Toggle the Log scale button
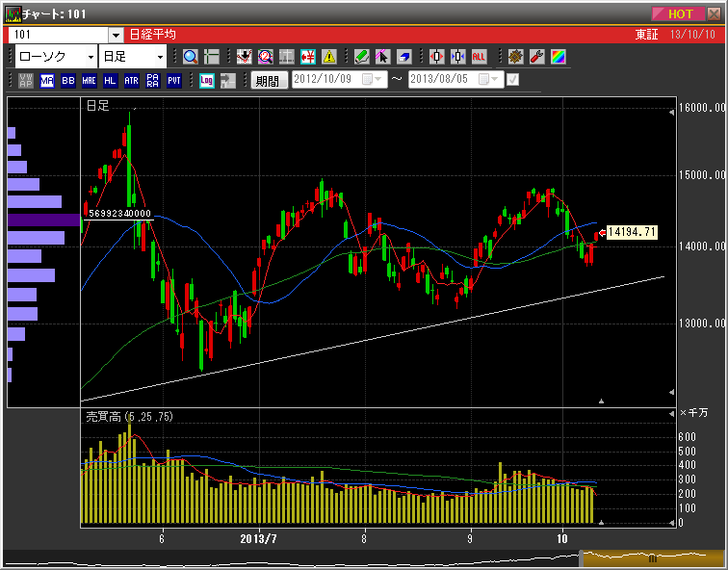 206,81
